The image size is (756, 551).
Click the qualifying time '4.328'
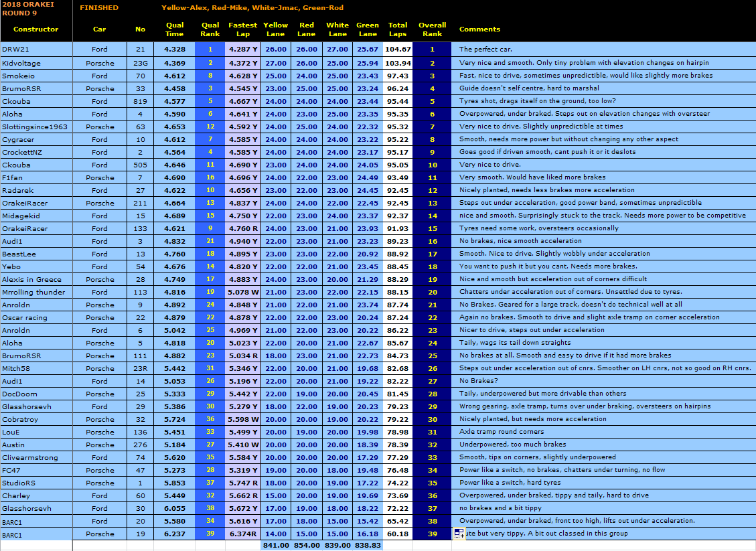pyautogui.click(x=175, y=49)
